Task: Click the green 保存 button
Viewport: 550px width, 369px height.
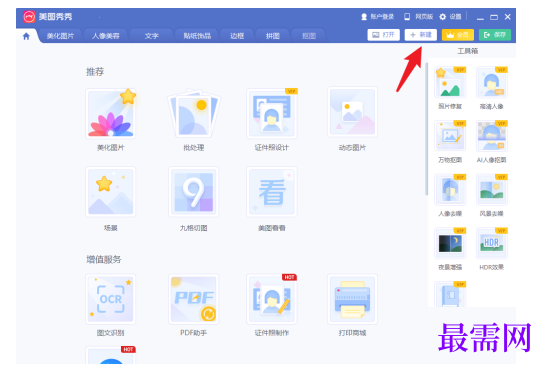Action: (495, 35)
